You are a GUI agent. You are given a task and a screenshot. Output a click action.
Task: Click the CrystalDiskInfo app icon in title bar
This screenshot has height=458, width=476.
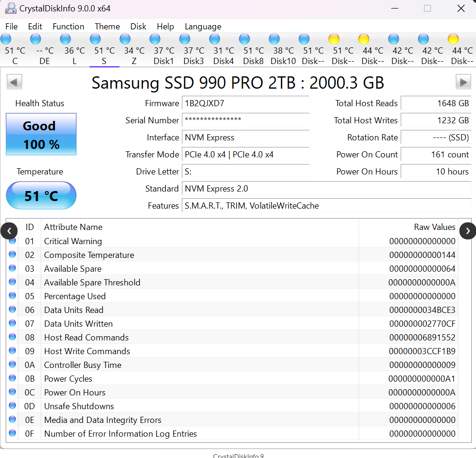[10, 8]
